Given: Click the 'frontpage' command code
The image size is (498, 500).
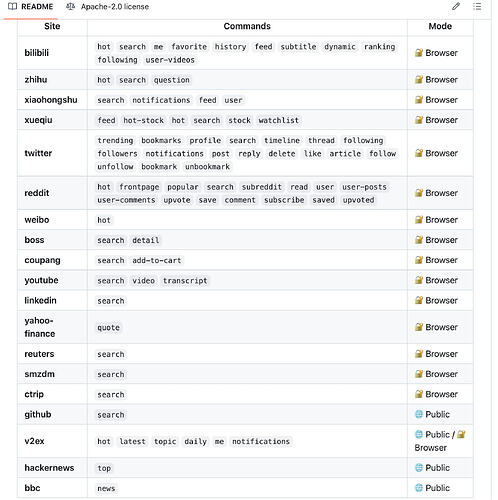Looking at the screenshot, I should [x=139, y=187].
